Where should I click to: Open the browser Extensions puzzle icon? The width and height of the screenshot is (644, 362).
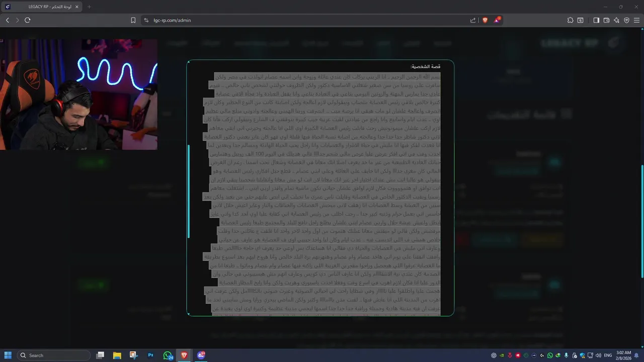tap(570, 20)
